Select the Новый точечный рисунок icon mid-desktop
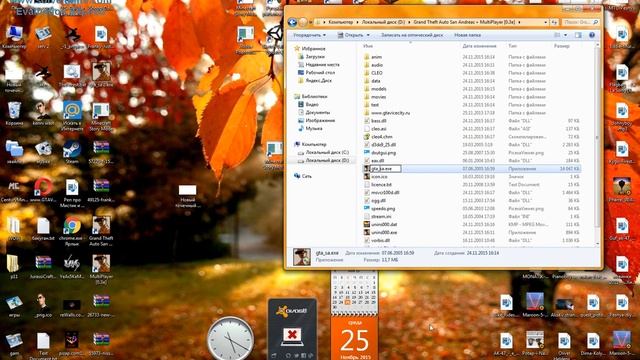Viewport: 640px width, 360px height. coord(187,196)
